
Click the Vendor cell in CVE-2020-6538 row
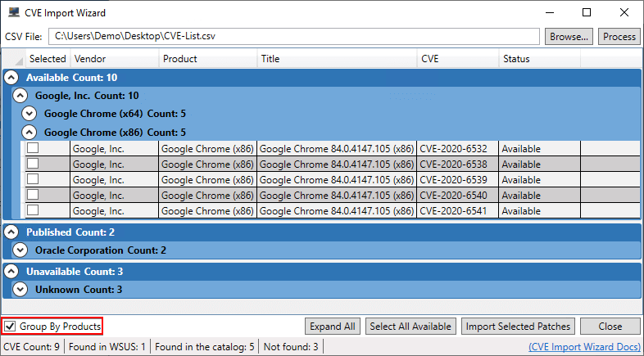tap(114, 164)
